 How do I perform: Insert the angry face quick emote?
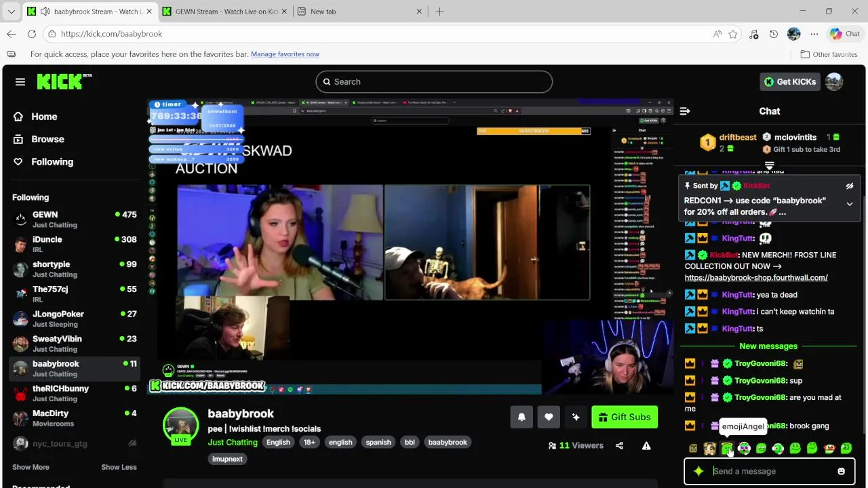point(693,448)
